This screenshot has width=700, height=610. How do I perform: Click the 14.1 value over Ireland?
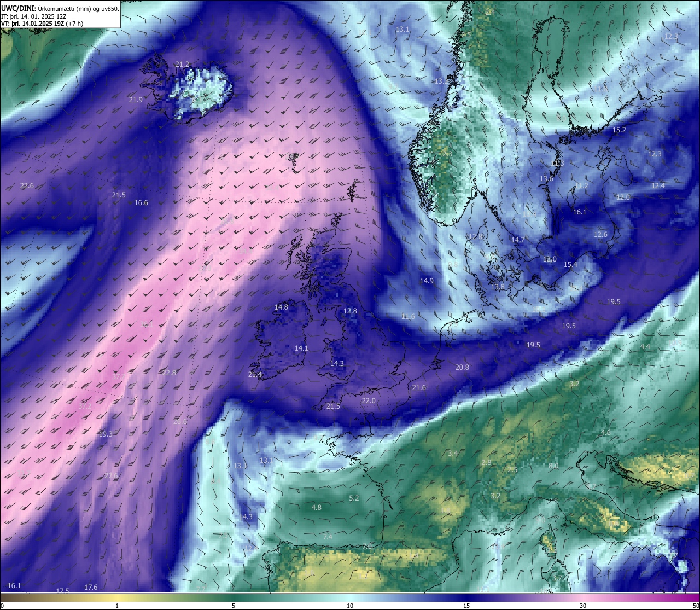coord(301,348)
